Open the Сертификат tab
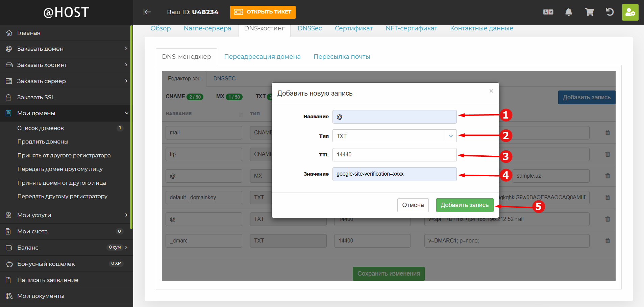 tap(354, 28)
